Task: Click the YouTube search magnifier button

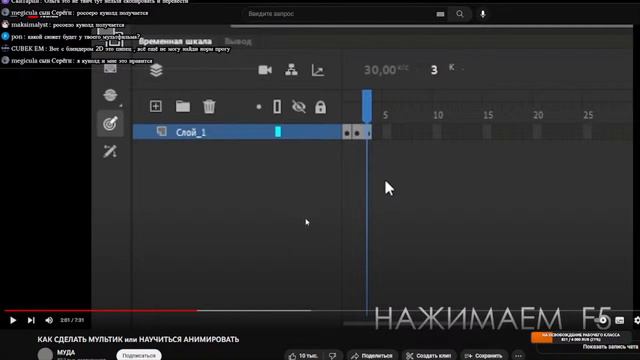Action: (460, 14)
